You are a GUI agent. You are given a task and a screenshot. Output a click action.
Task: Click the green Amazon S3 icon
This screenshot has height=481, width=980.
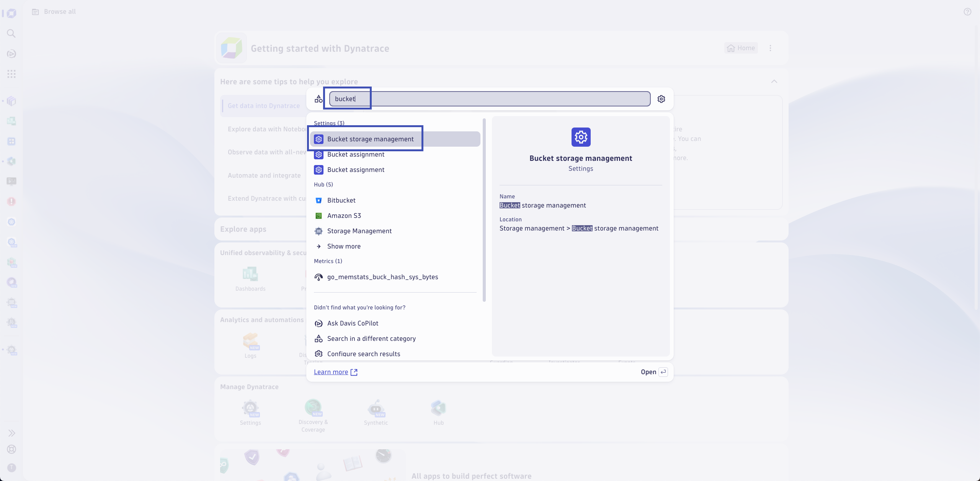318,216
